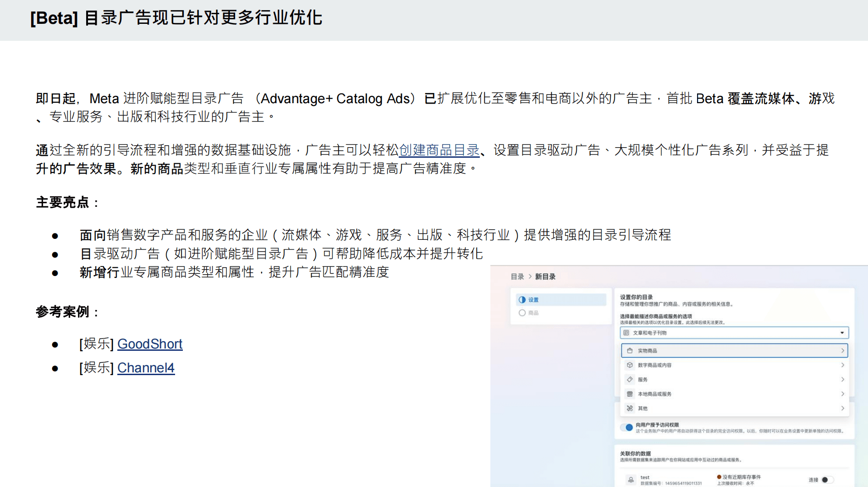Viewport: 868px width, 487px height.
Task: Expand the 实物商品 option chevron
Action: pyautogui.click(x=843, y=351)
